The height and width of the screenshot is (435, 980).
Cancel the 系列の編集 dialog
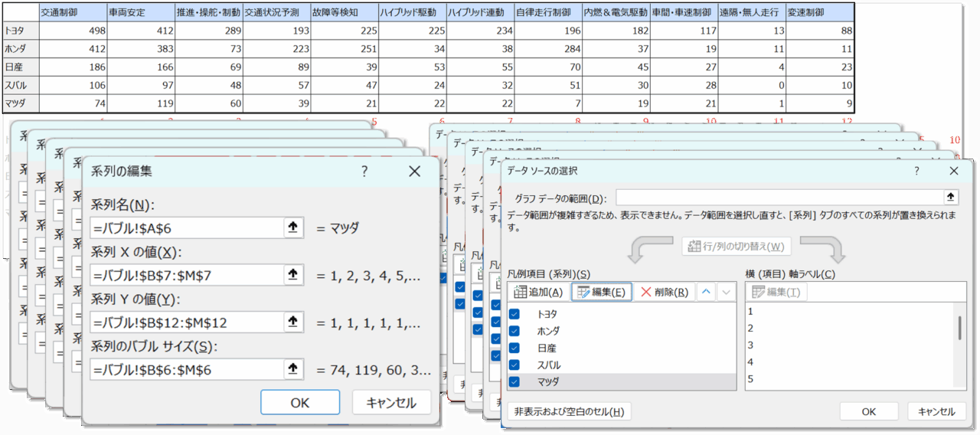(391, 403)
